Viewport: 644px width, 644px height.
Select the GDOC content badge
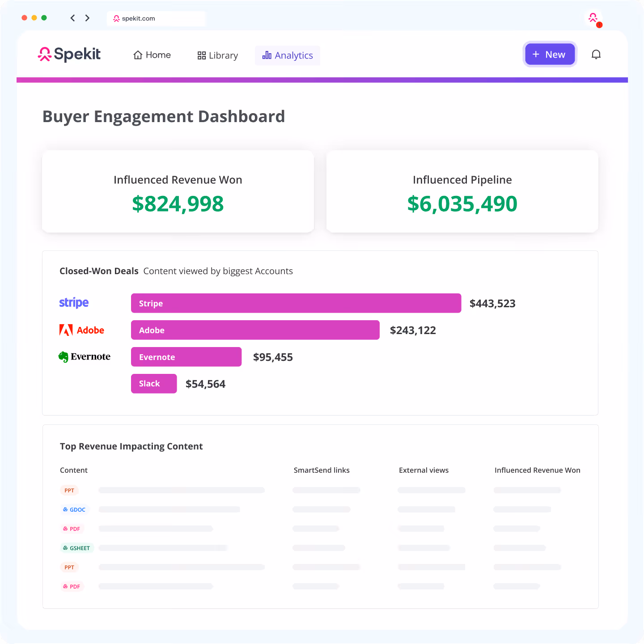[x=75, y=509]
